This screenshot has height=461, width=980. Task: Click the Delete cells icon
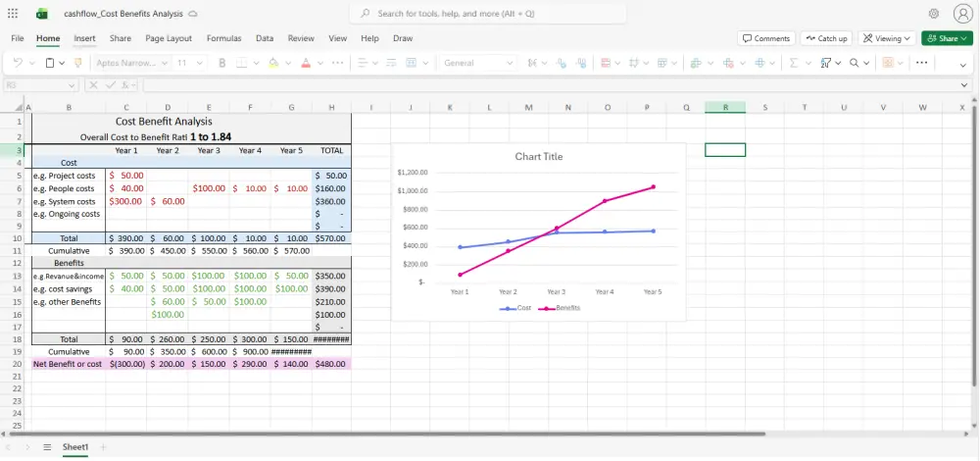728,63
